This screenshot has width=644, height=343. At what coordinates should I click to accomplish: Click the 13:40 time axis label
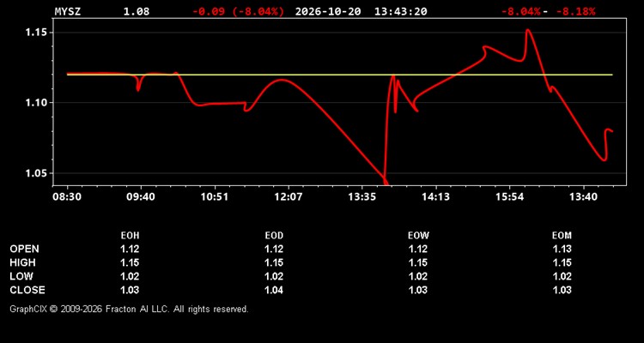[583, 197]
